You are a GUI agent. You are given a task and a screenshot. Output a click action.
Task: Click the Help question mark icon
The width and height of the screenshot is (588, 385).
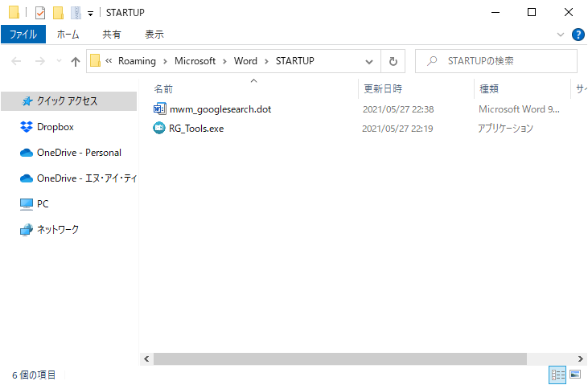(577, 35)
